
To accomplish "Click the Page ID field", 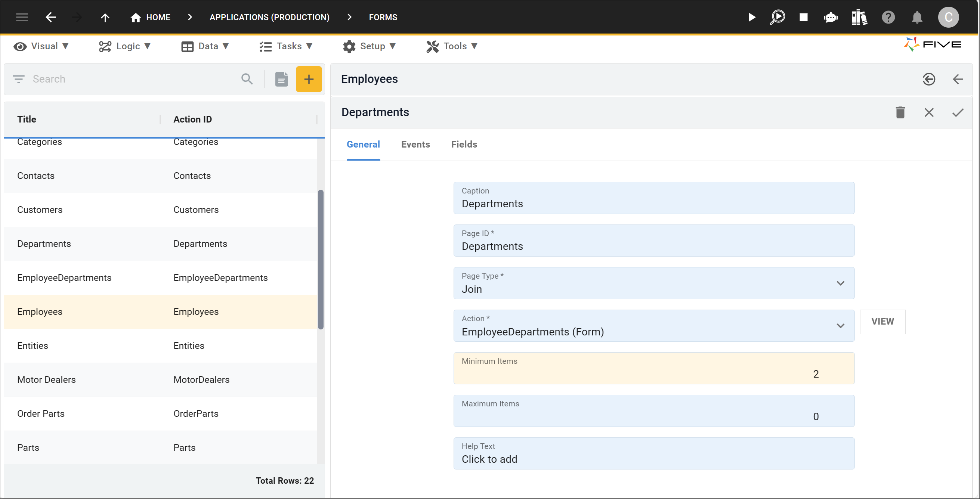I will click(x=654, y=241).
